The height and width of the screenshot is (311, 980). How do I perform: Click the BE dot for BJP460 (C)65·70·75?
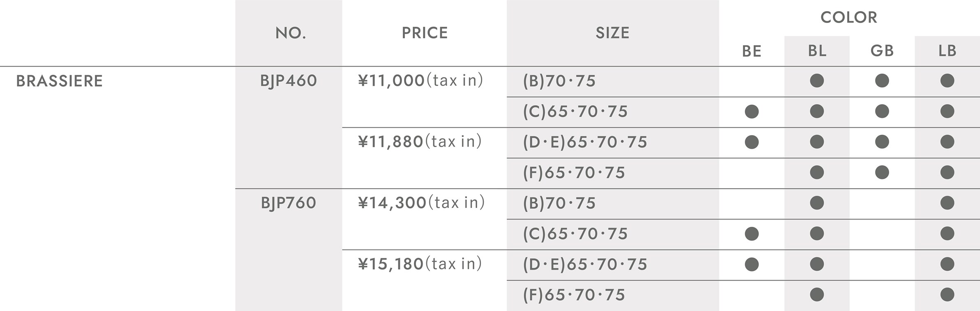[752, 111]
